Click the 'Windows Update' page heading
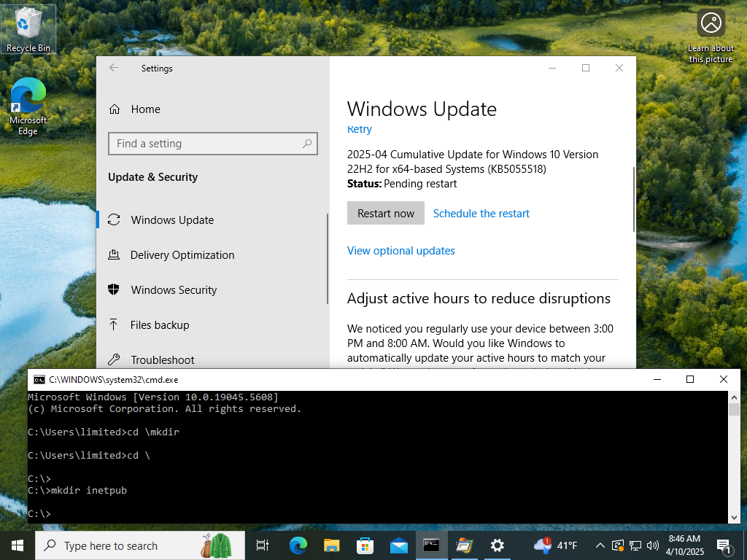This screenshot has height=560, width=747. pos(422,109)
